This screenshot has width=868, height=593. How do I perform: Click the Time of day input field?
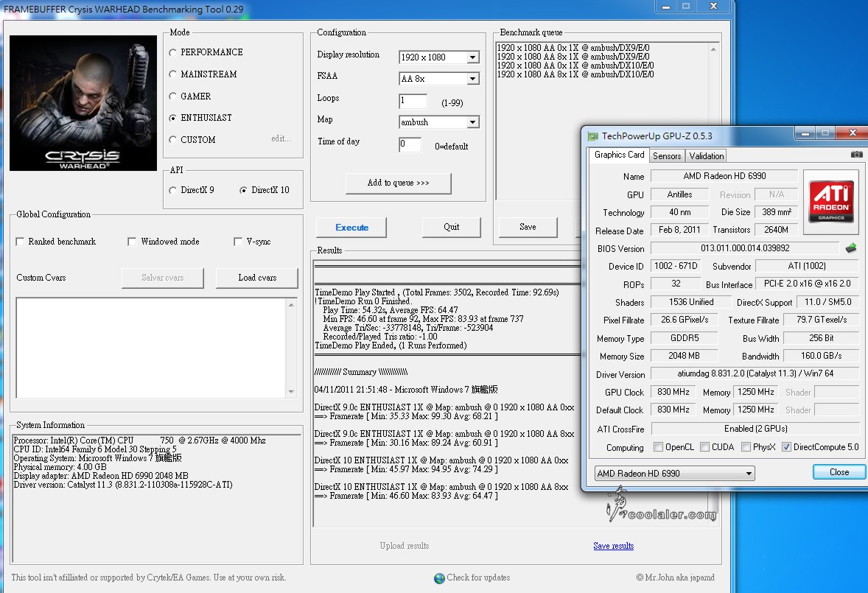pyautogui.click(x=410, y=145)
